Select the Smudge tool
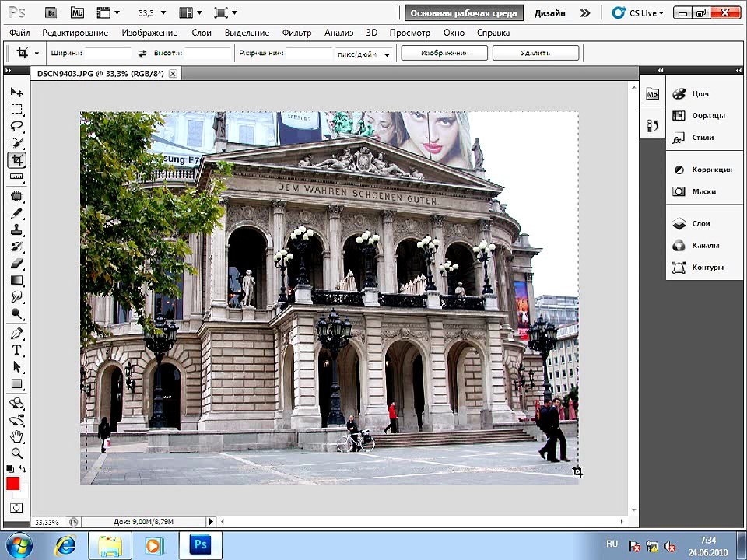This screenshot has height=560, width=747. 16,296
